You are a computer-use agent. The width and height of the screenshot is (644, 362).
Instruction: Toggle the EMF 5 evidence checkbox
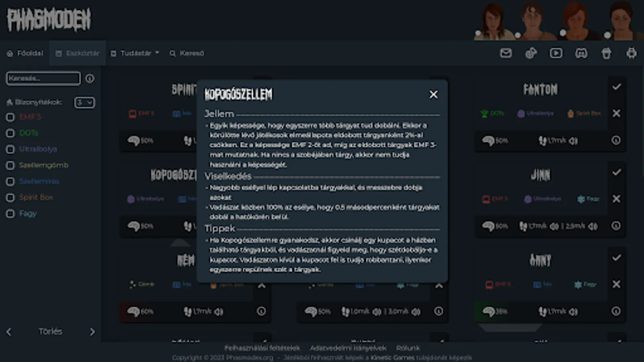(x=10, y=117)
